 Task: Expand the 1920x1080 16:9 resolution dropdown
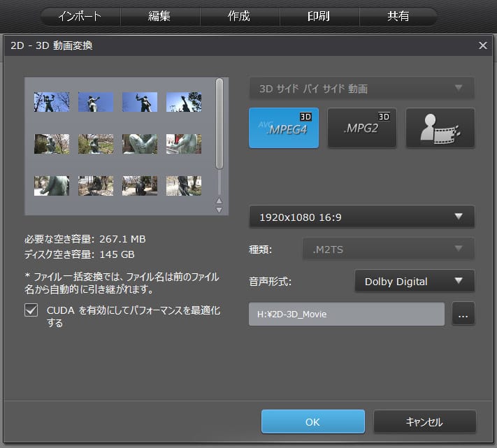pos(361,217)
